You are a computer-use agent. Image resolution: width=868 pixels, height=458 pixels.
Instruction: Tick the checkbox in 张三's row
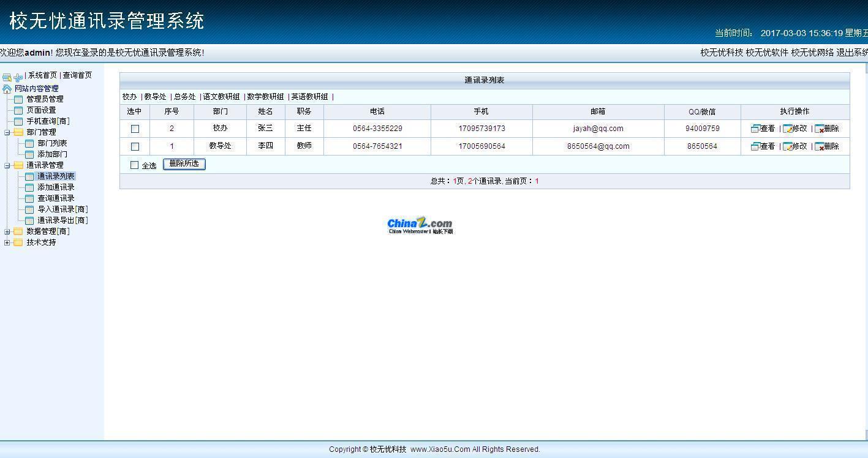135,129
